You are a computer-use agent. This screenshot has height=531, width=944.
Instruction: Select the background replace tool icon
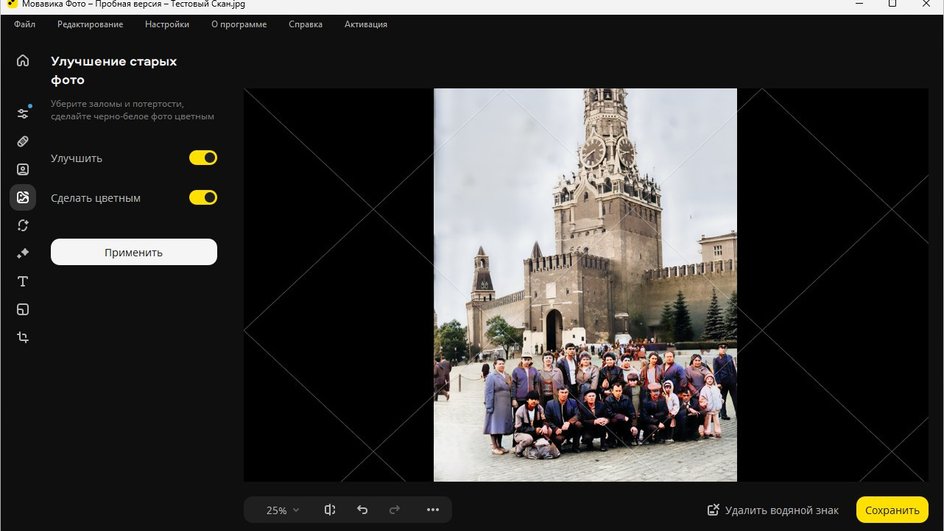[x=23, y=225]
